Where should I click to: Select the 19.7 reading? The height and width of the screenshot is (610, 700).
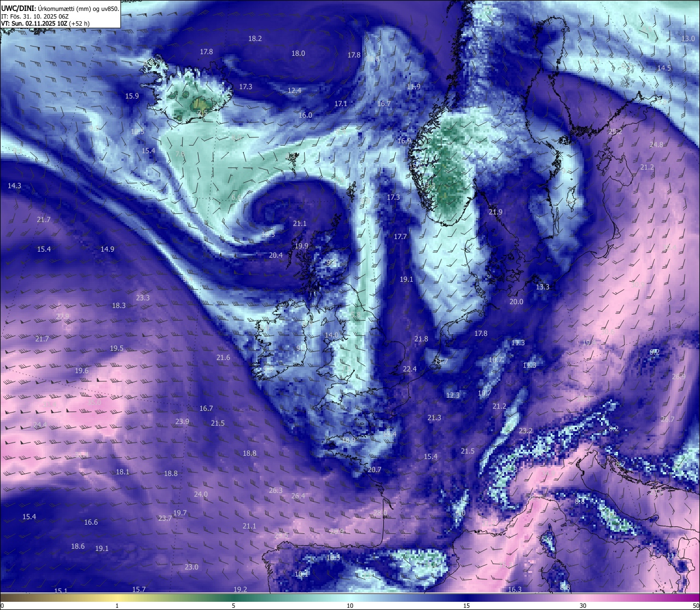click(x=180, y=513)
